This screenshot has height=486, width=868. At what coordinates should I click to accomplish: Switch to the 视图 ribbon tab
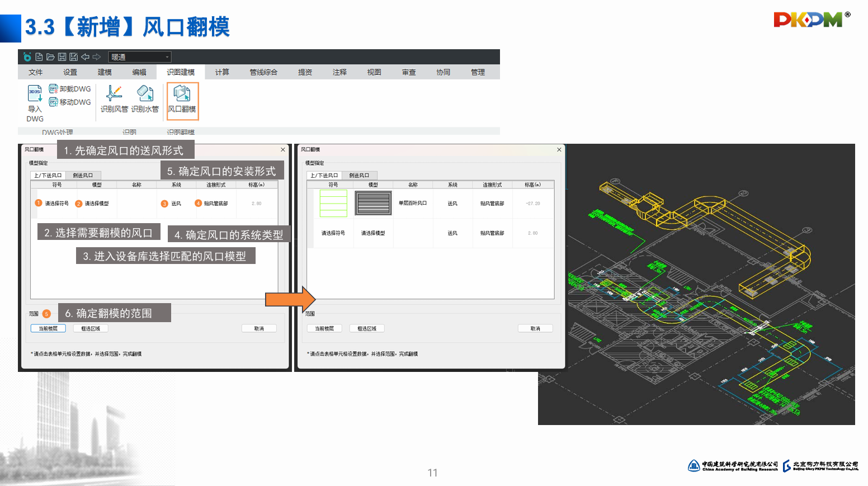coord(374,72)
